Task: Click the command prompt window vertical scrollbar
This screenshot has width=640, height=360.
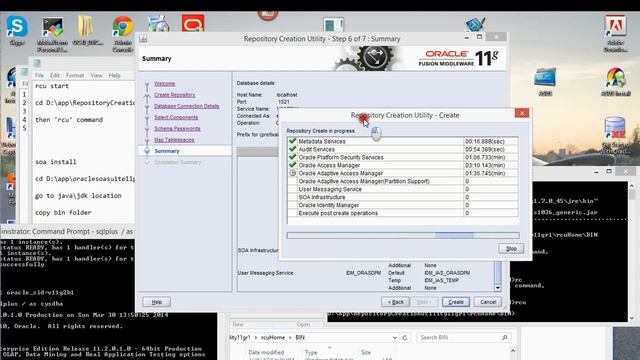Action: 632,251
